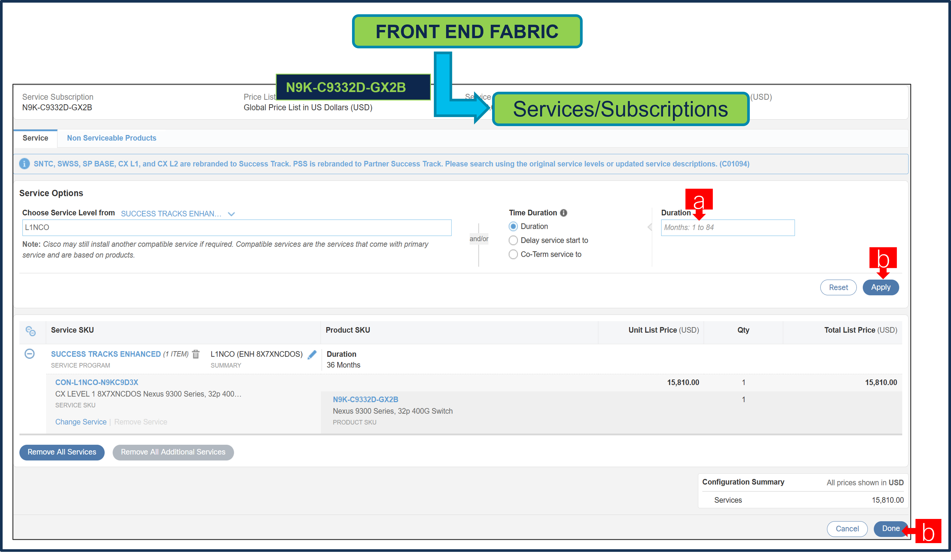Viewport: 951px width, 560px height.
Task: Switch to the Non Serviceable Products tab
Action: pos(111,138)
